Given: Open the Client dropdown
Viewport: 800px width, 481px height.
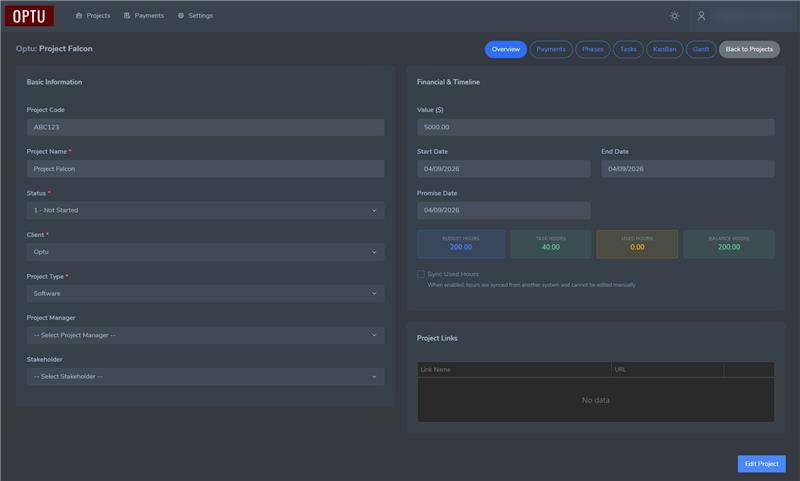Looking at the screenshot, I should click(206, 252).
